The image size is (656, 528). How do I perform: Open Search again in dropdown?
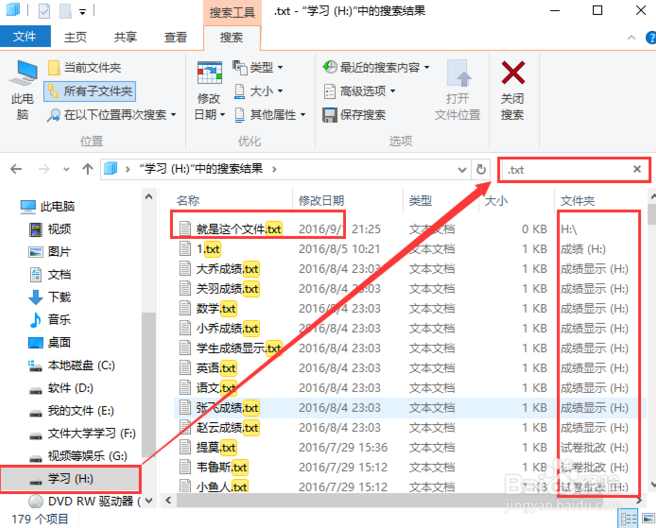coord(112,115)
